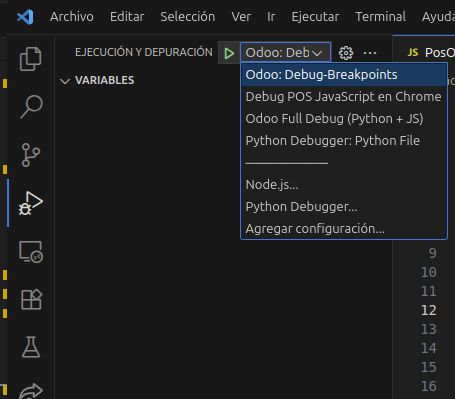This screenshot has height=399, width=455.
Task: Choose Agregar configuración... option
Action: pos(344,229)
